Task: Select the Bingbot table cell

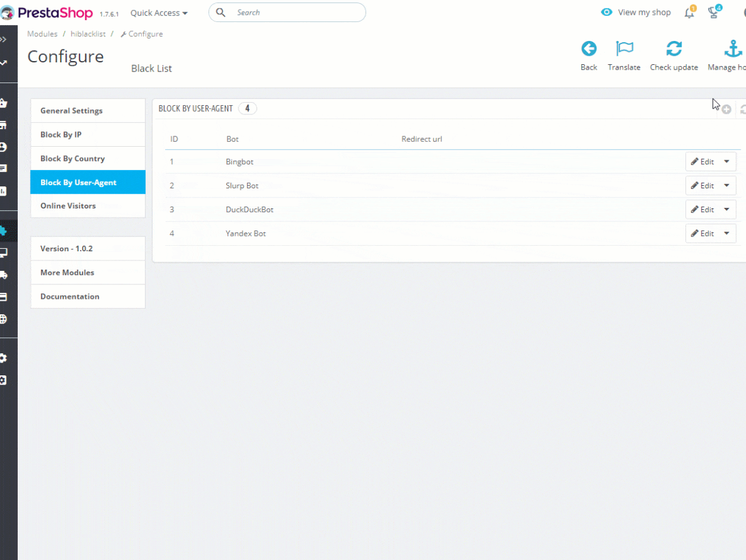Action: tap(240, 162)
